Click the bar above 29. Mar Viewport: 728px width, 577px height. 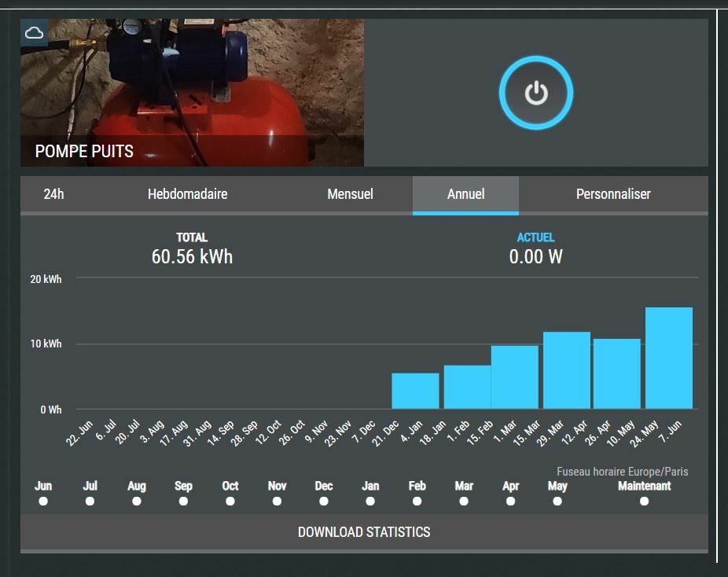[567, 370]
